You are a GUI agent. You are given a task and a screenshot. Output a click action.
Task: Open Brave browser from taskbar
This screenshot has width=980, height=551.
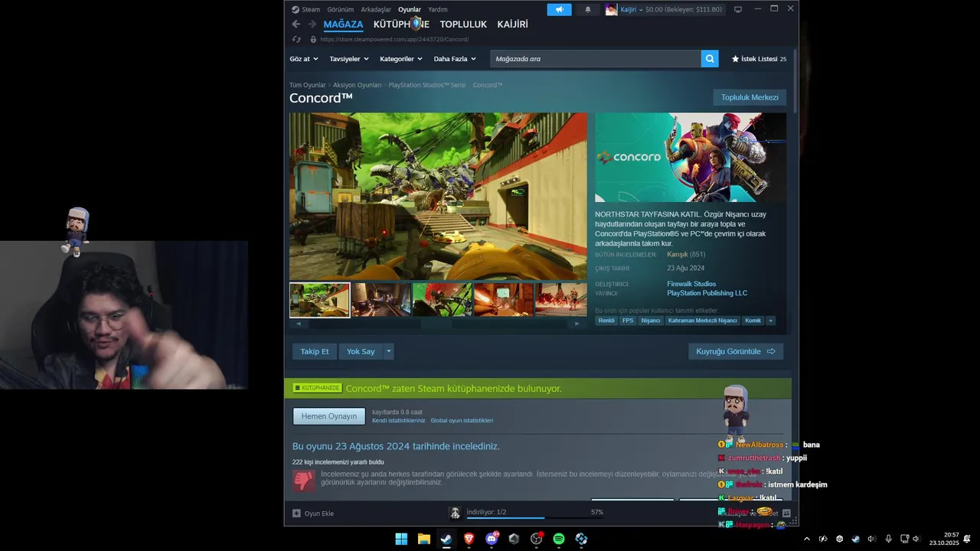[x=469, y=539]
